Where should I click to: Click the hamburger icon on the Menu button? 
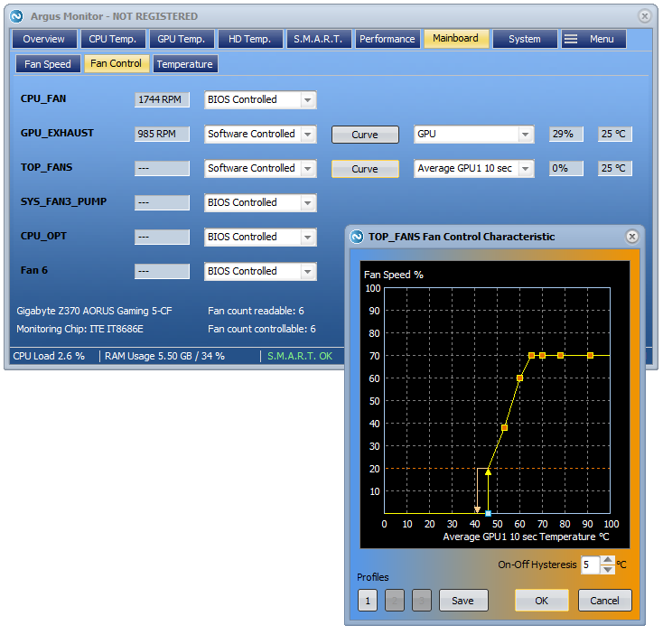point(570,39)
